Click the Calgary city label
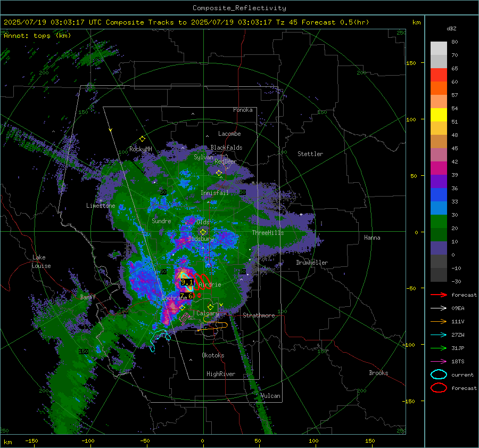479x448 pixels. pos(208,313)
